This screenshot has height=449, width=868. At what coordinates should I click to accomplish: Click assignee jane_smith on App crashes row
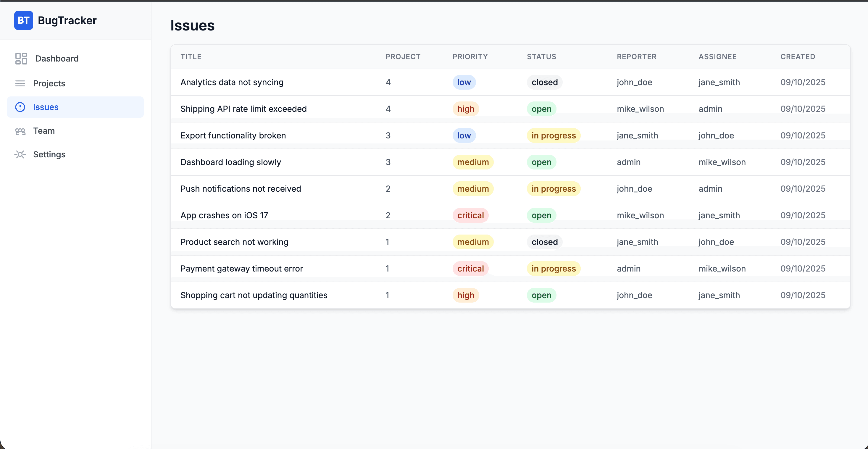coord(719,215)
